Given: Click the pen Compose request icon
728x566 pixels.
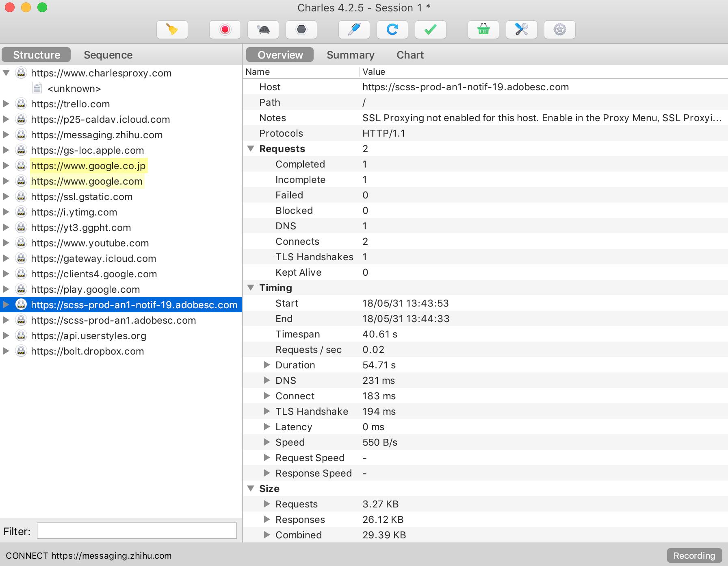Looking at the screenshot, I should click(354, 30).
